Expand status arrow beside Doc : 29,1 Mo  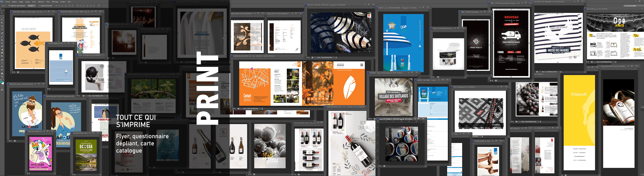(540, 122)
